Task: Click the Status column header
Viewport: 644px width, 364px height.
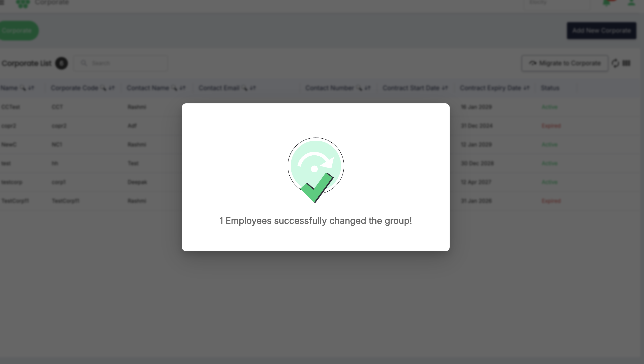Action: [x=550, y=88]
